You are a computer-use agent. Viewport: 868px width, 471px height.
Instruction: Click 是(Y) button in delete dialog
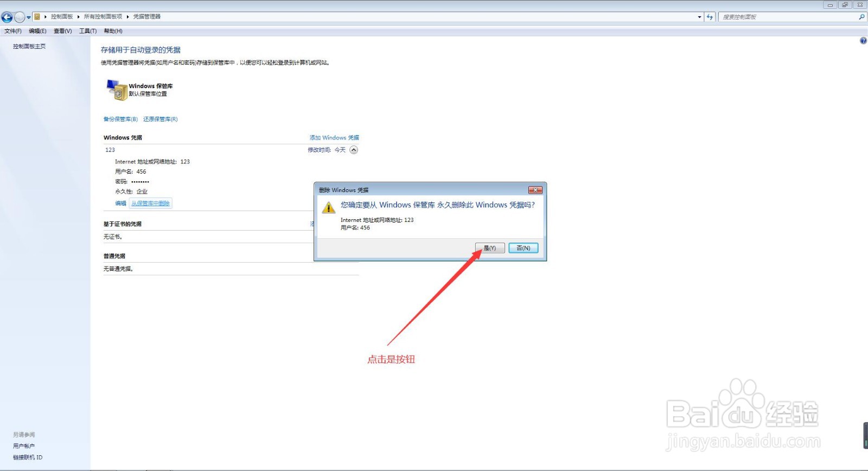tap(490, 248)
